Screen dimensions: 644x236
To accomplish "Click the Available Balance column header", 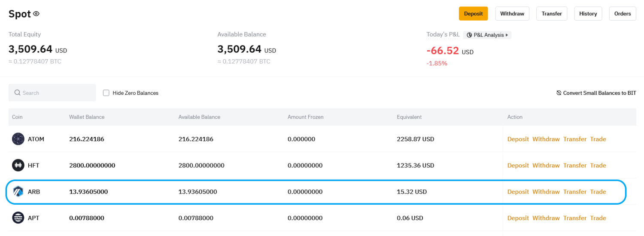I will pos(199,117).
